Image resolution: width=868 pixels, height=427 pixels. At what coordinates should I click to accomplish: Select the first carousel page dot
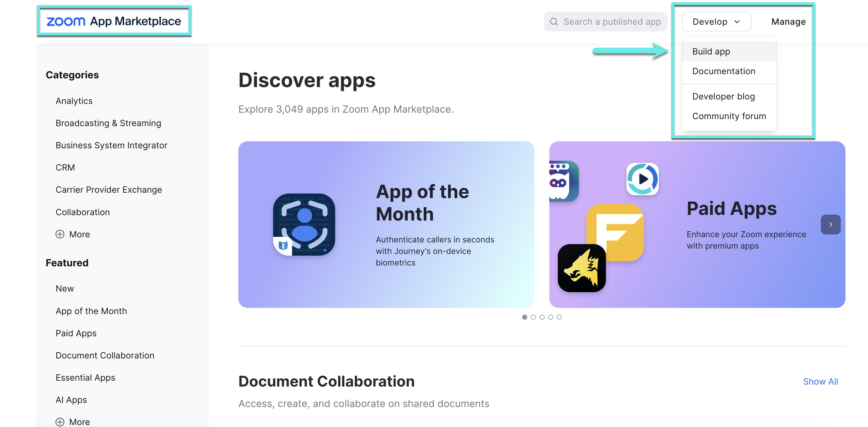pos(524,317)
